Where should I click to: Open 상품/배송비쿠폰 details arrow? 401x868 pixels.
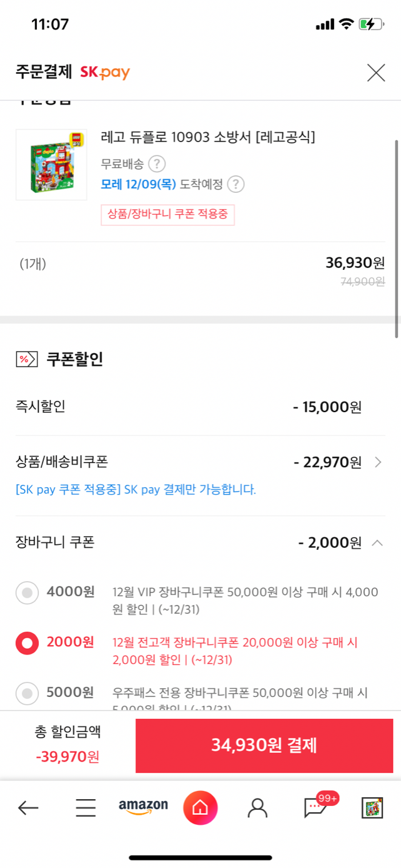tap(378, 462)
